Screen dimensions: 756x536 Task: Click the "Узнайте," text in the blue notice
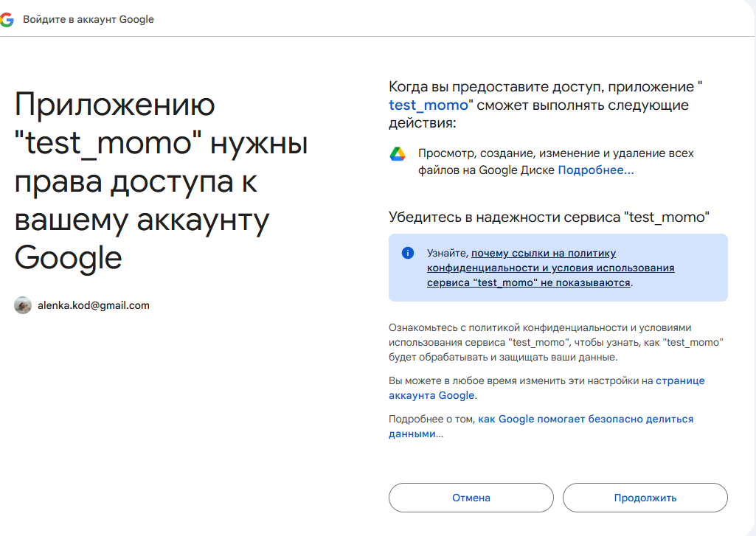click(x=447, y=253)
